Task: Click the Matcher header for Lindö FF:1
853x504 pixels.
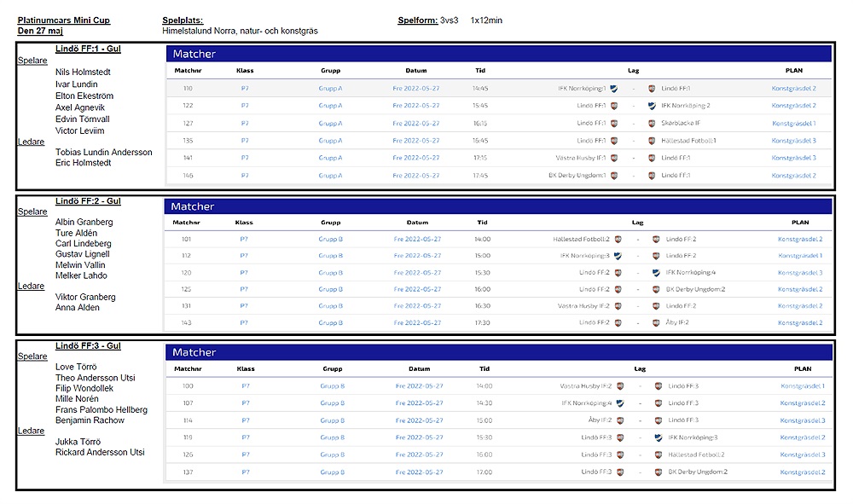Action: pos(499,54)
